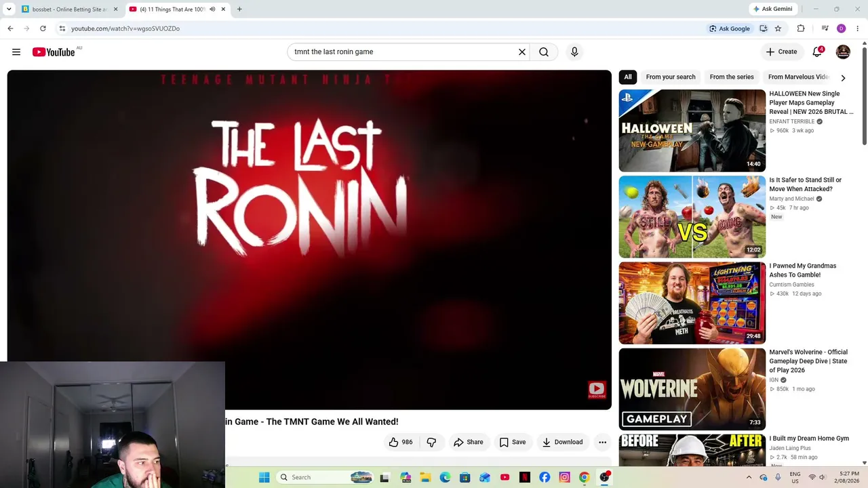Open the taskbar volume control
This screenshot has width=868, height=488.
822,477
